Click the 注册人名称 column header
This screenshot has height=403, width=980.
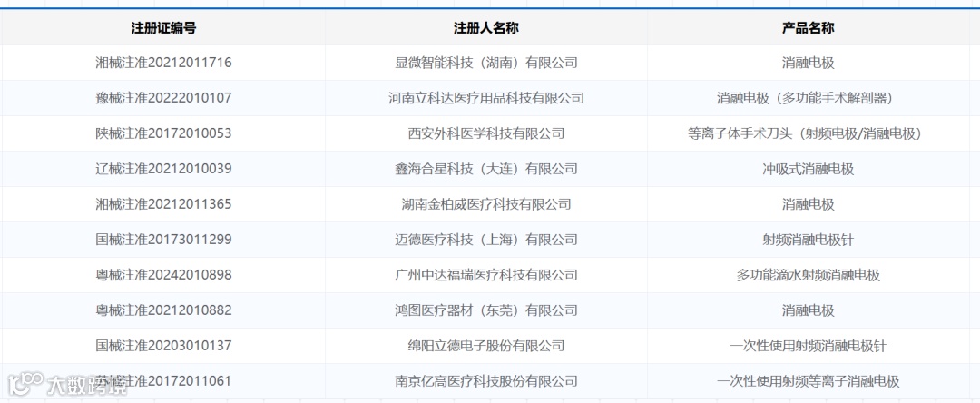(486, 28)
